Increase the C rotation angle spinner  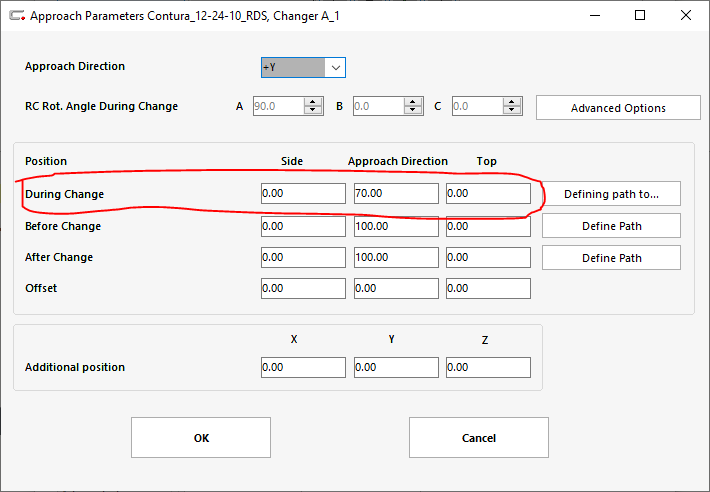pyautogui.click(x=515, y=102)
